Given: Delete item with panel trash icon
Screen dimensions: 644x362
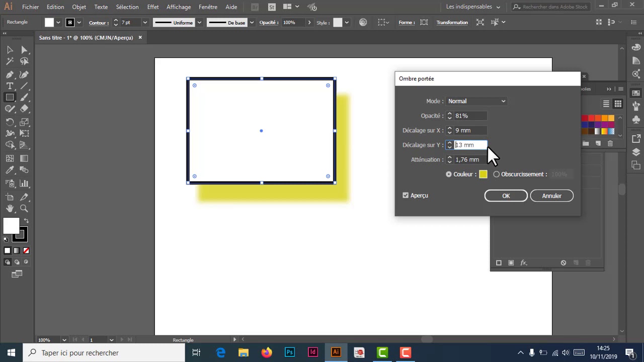Looking at the screenshot, I should 588,263.
